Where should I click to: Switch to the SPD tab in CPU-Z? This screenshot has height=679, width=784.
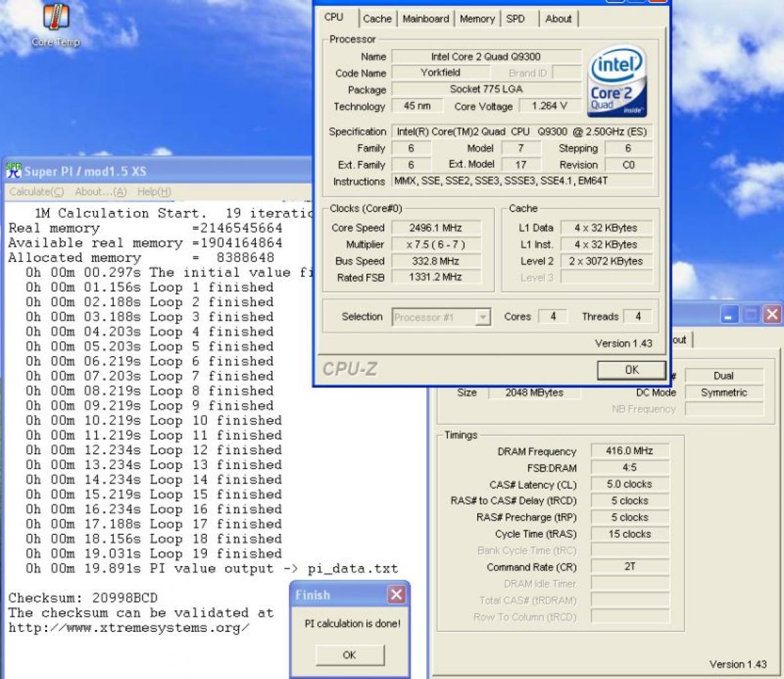click(515, 19)
